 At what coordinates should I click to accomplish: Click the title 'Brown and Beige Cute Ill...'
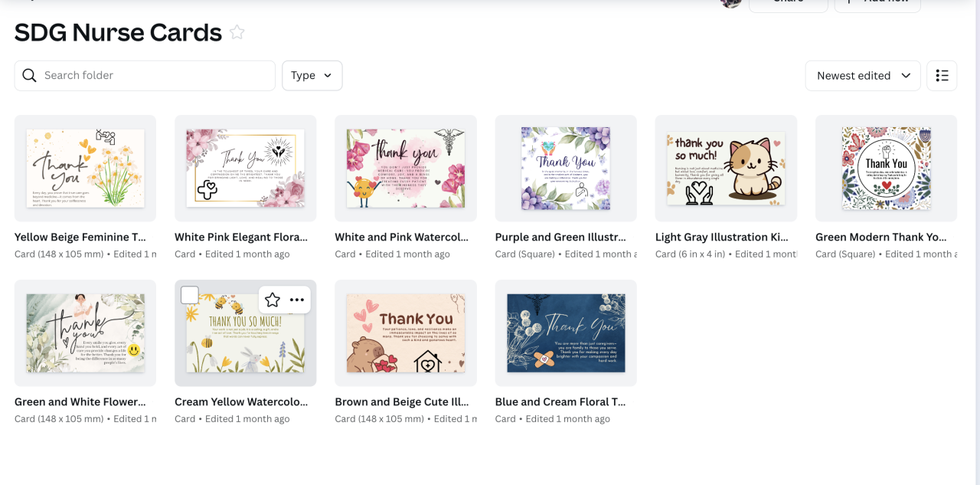[x=401, y=402]
